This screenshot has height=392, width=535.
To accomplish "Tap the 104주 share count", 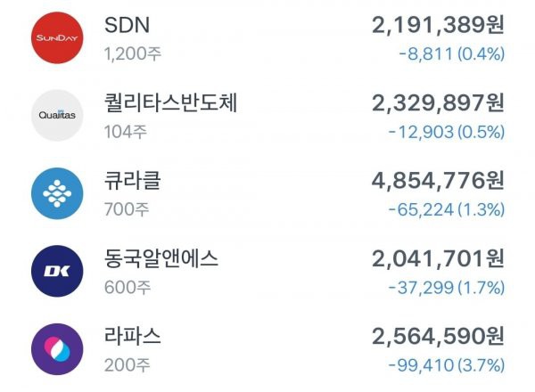I will click(126, 132).
